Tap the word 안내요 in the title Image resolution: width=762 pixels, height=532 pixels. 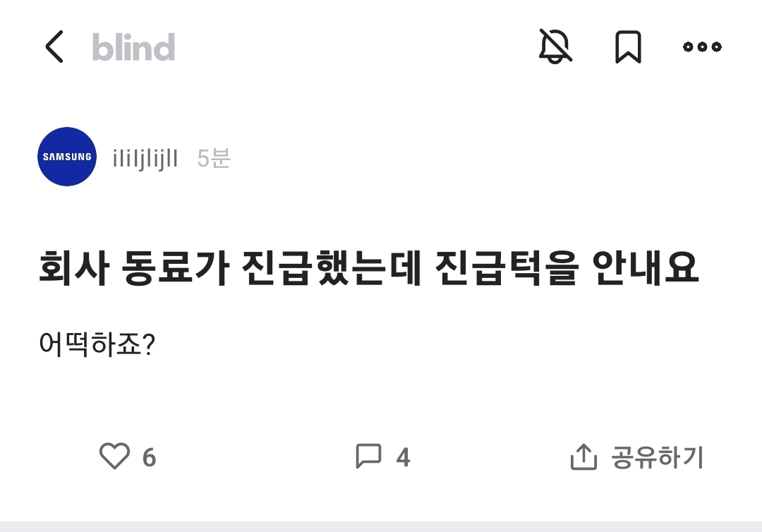(644, 269)
